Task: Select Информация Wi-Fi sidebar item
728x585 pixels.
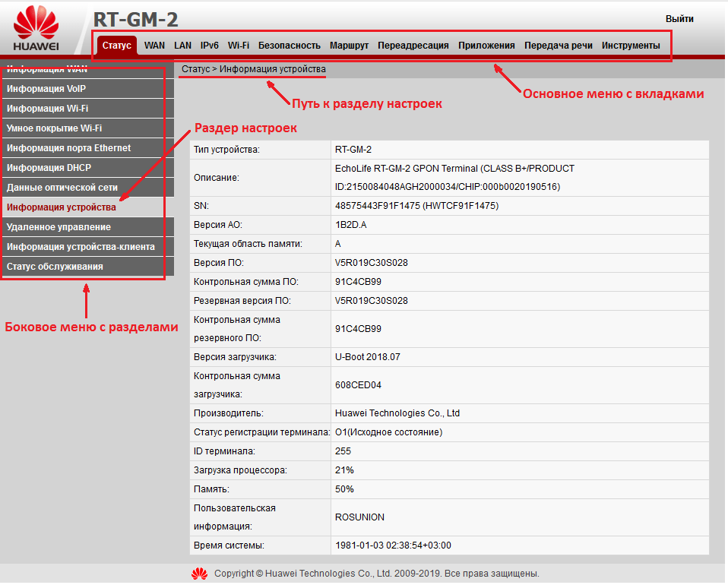Action: (88, 109)
